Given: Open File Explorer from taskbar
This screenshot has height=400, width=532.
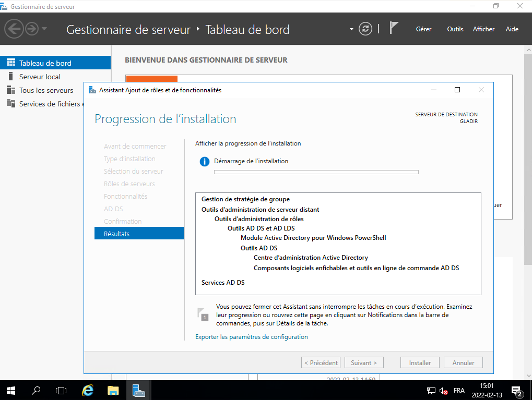Looking at the screenshot, I should point(113,391).
